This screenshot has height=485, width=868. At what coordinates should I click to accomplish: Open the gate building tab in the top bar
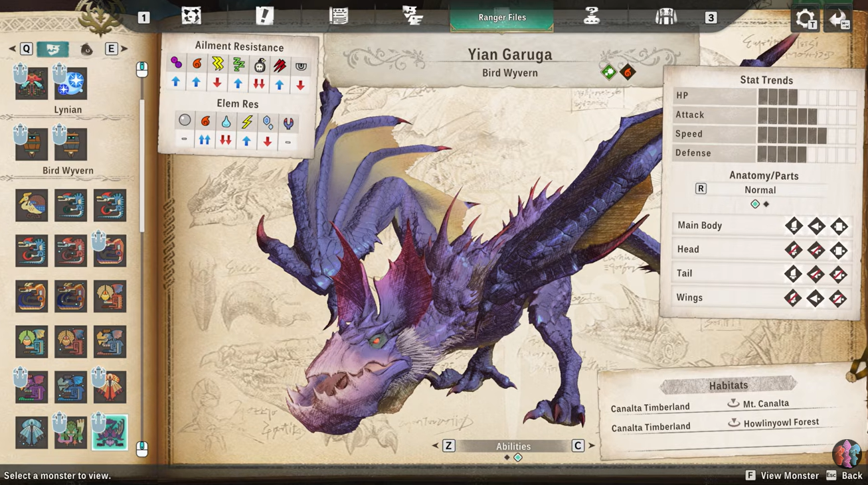(665, 17)
